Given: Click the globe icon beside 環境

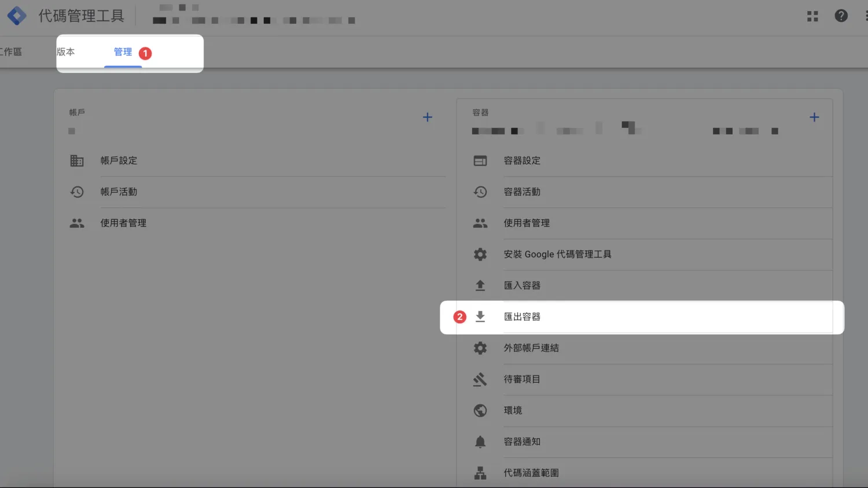Looking at the screenshot, I should (x=480, y=410).
